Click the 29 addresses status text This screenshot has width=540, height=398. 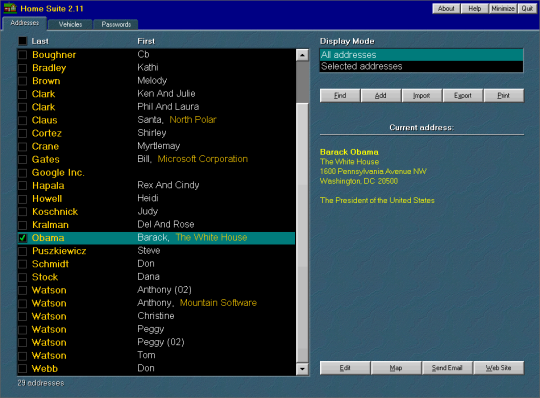tap(41, 383)
